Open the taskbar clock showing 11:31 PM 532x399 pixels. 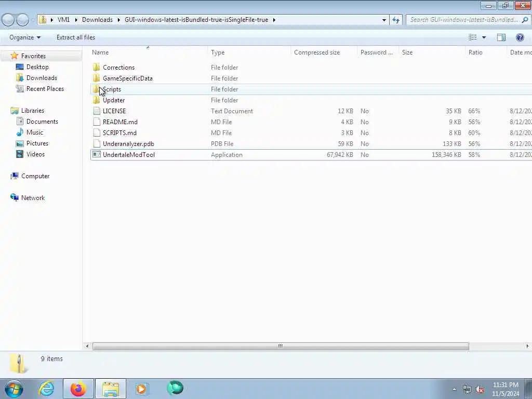(x=506, y=389)
